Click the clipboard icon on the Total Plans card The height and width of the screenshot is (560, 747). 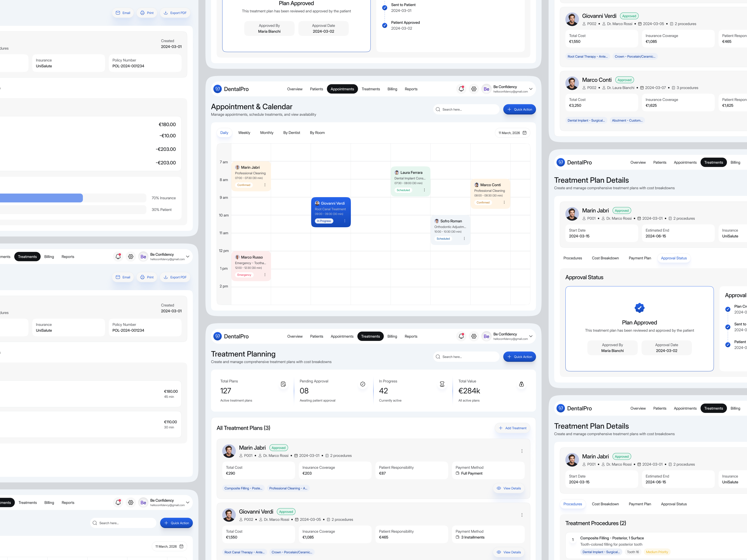pos(283,384)
